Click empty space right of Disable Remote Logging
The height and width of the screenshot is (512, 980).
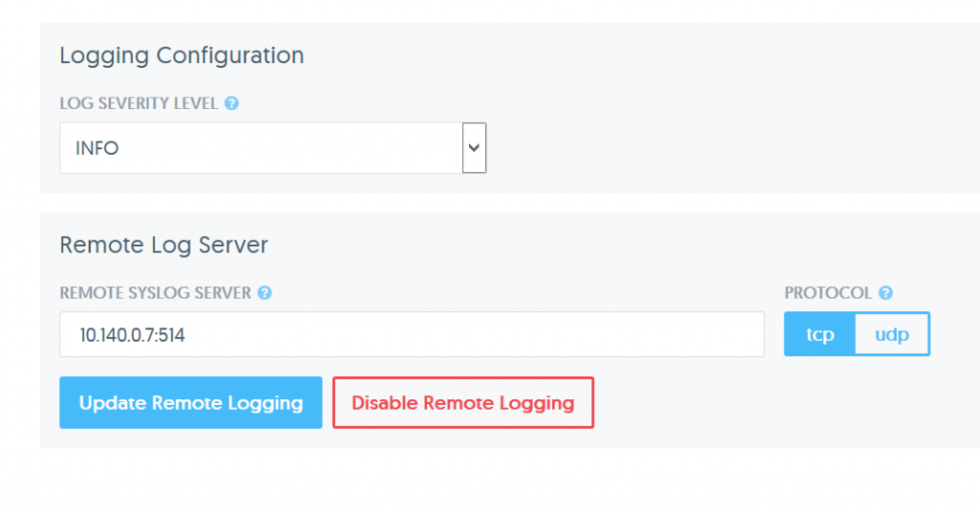(781, 403)
